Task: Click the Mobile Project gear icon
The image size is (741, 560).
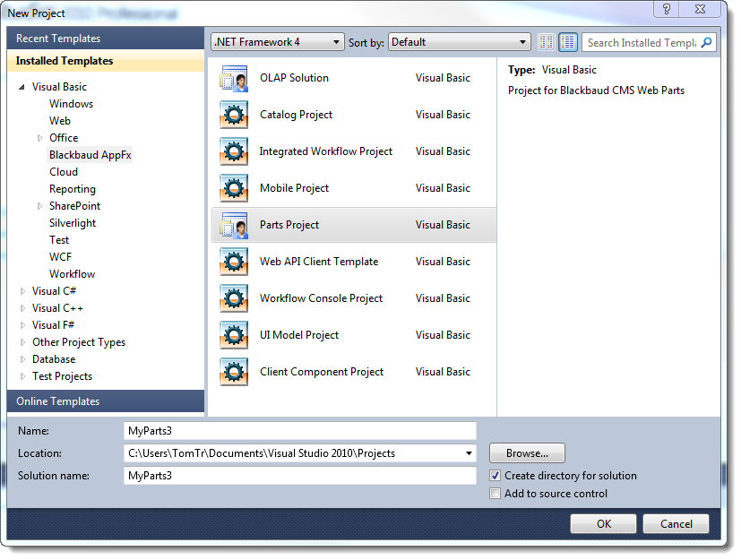Action: (234, 188)
